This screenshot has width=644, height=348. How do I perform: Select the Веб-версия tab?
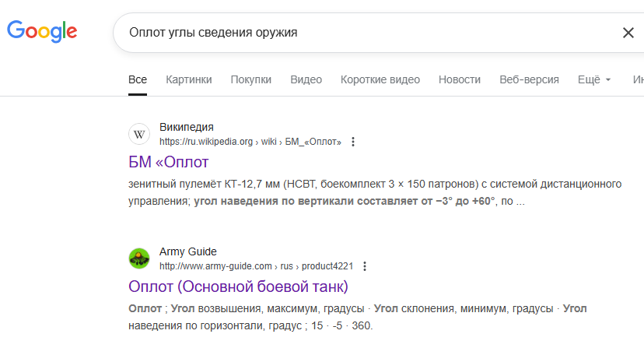tap(529, 79)
